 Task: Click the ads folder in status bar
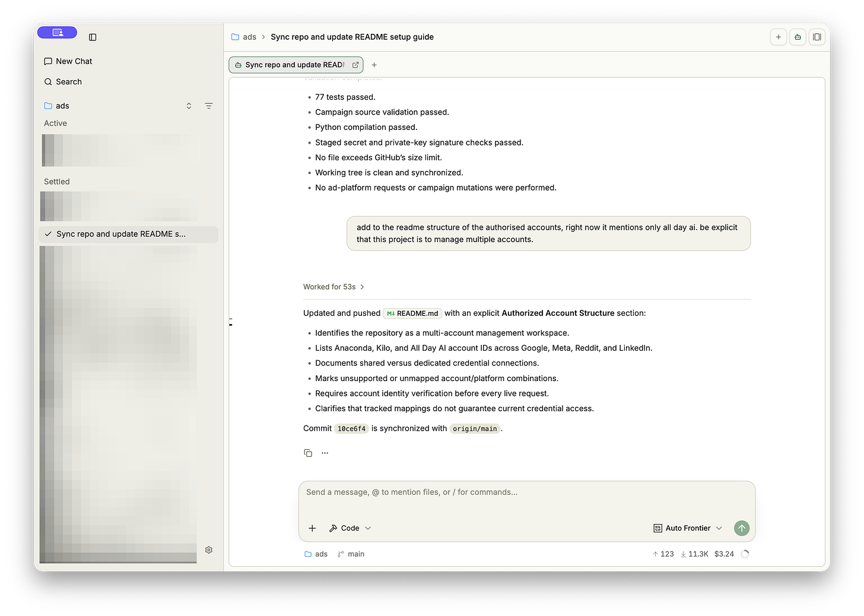tap(316, 554)
